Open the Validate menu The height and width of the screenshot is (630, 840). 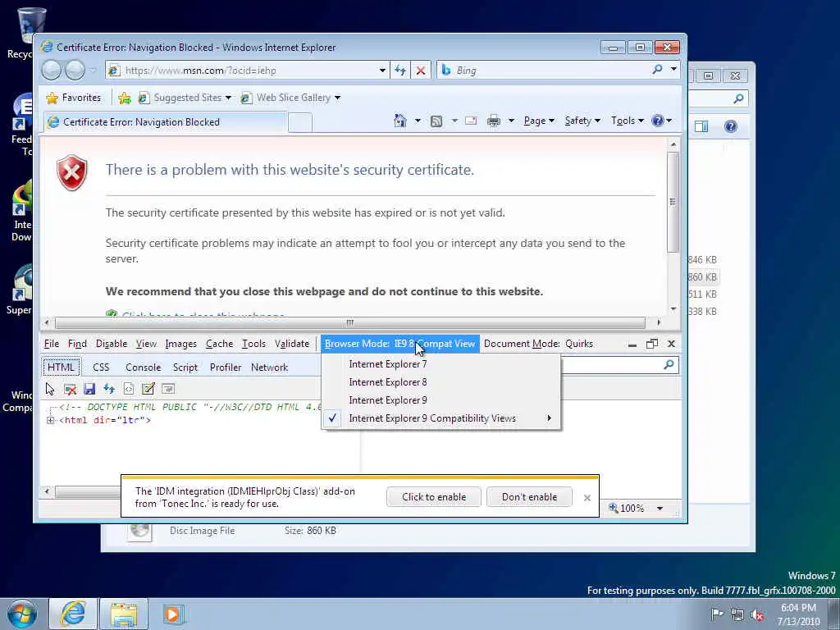point(292,344)
